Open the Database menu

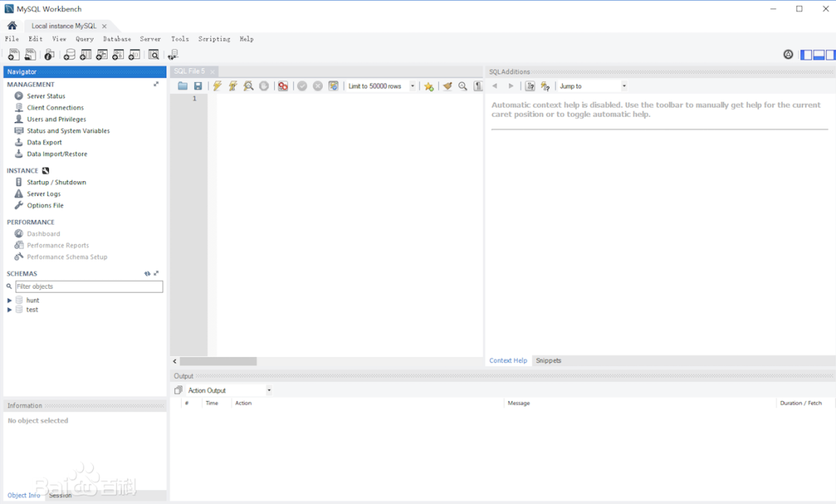[117, 39]
